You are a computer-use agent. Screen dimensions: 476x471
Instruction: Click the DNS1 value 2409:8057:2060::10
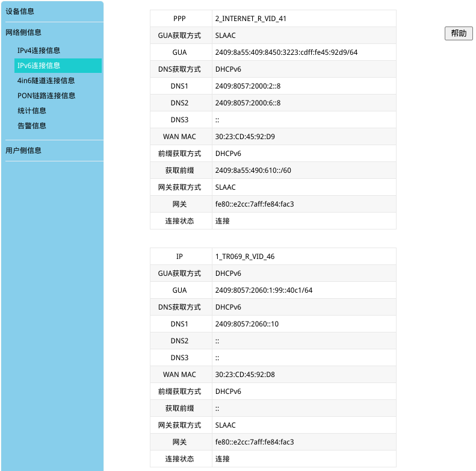point(247,324)
